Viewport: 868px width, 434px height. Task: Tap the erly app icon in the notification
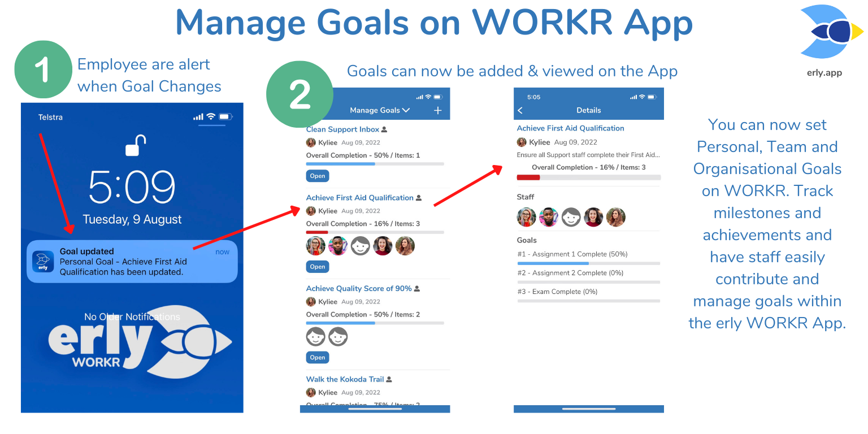pos(43,261)
